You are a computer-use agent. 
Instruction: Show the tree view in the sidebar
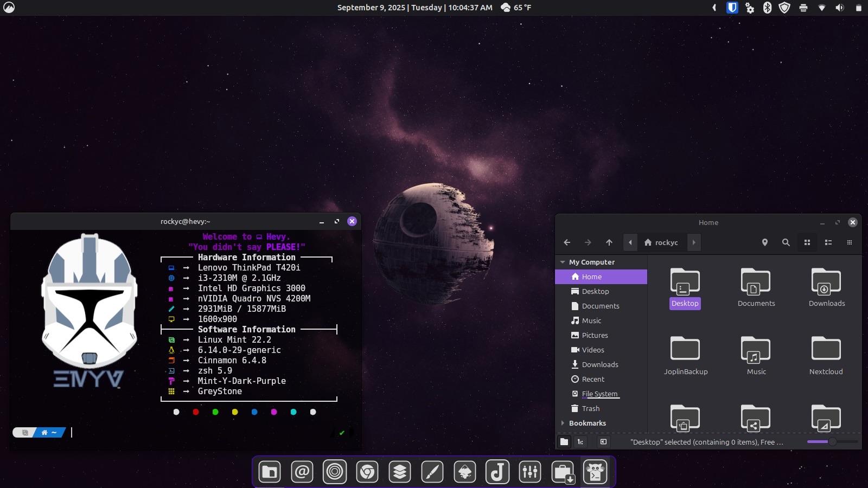point(580,442)
